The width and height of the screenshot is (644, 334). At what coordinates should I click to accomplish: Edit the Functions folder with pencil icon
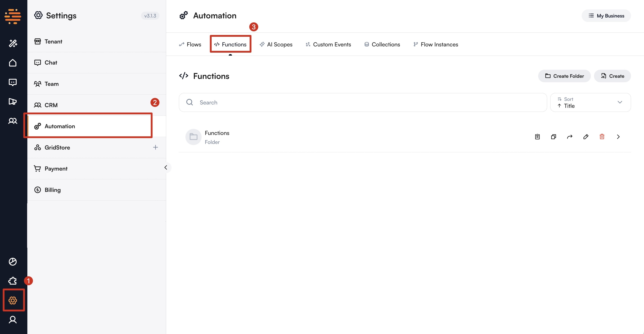point(586,137)
